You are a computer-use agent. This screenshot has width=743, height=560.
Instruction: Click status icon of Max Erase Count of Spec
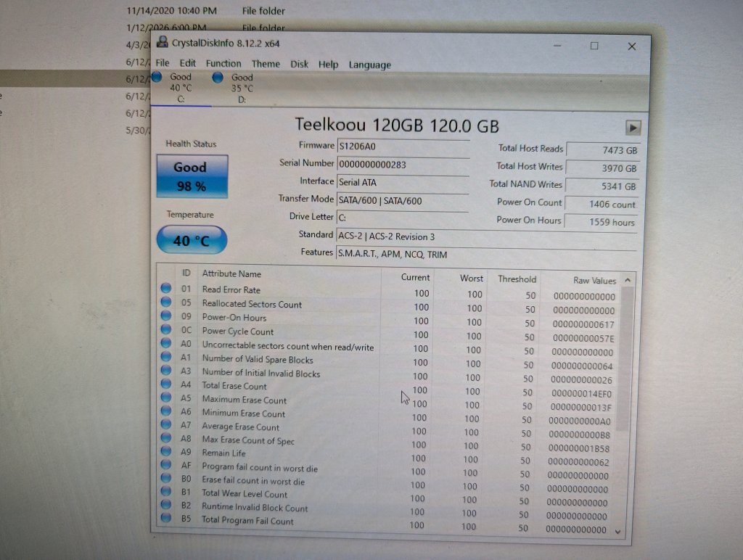(166, 437)
